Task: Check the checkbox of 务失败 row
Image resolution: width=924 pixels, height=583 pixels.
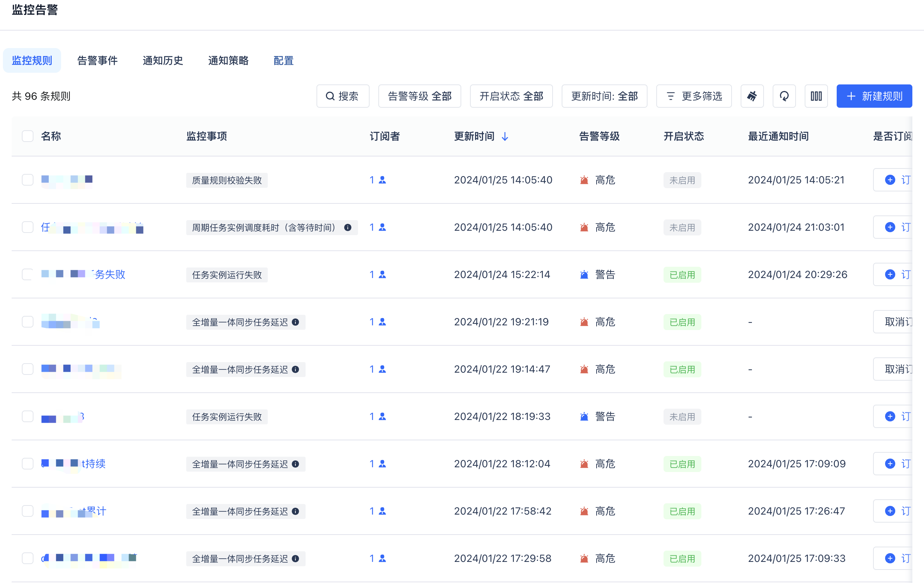Action: (x=28, y=274)
